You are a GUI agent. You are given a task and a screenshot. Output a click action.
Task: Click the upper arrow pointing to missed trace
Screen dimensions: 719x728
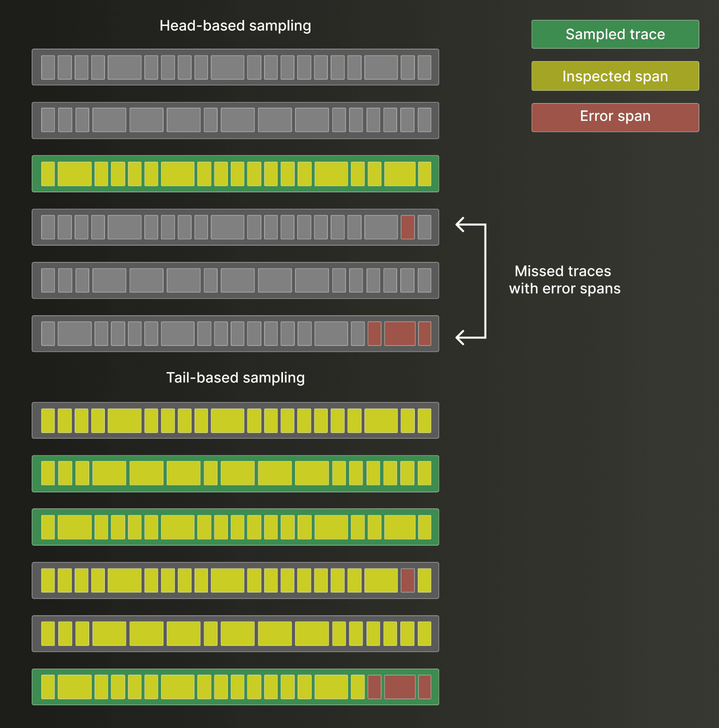[x=460, y=225]
